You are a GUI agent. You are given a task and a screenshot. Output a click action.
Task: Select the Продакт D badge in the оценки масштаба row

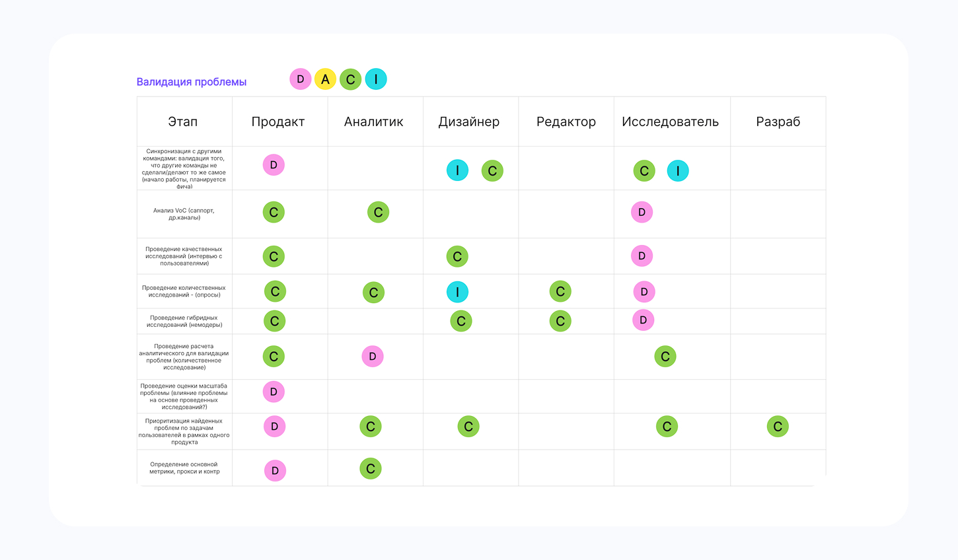[274, 392]
